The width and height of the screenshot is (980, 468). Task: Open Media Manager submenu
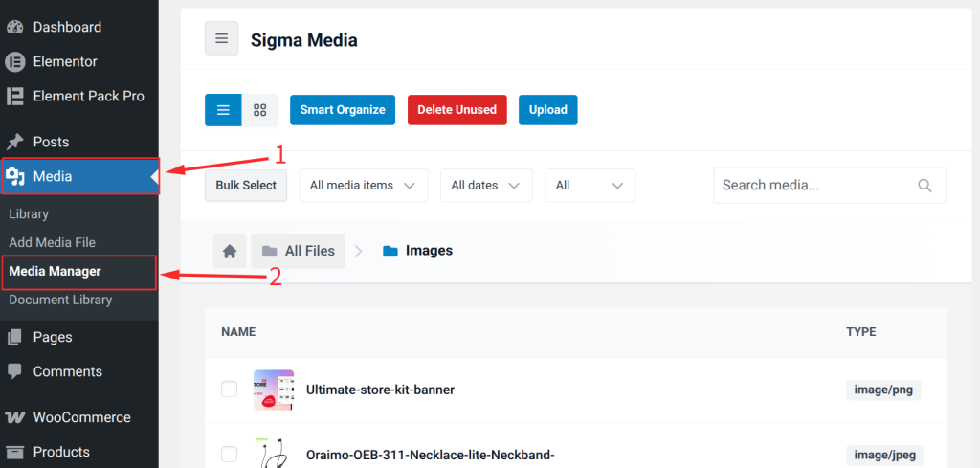55,272
